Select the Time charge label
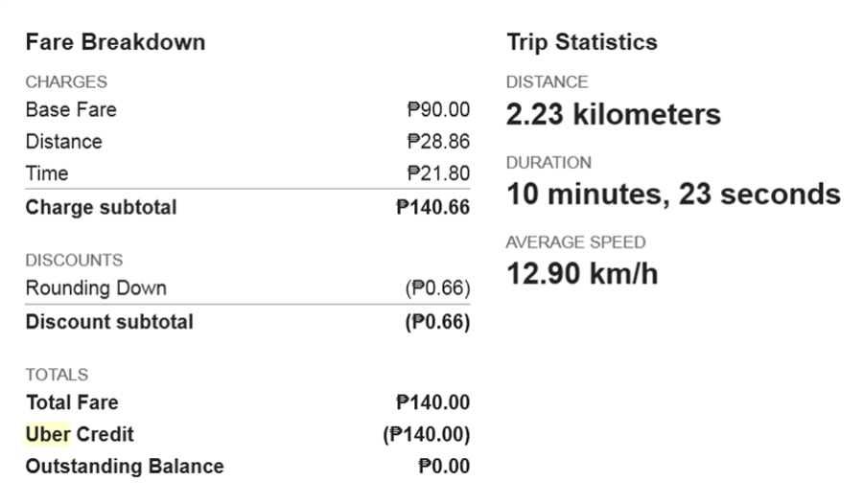This screenshot has width=863, height=504. click(x=47, y=173)
